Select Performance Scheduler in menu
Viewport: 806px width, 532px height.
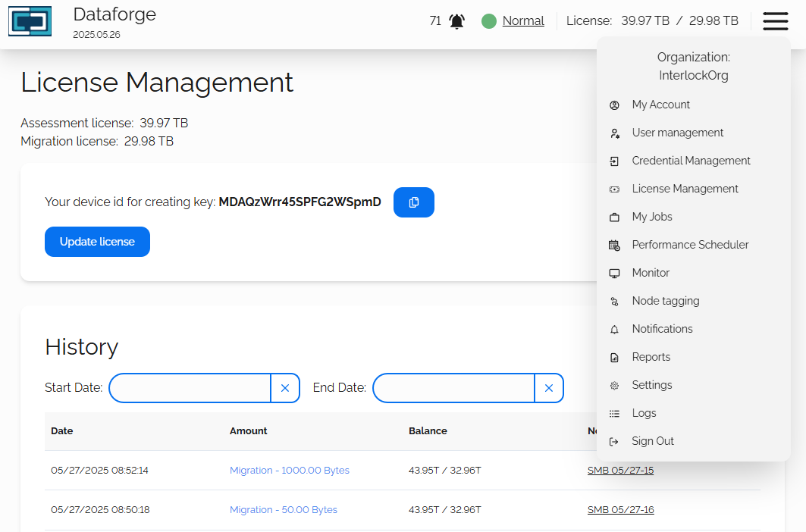click(690, 245)
